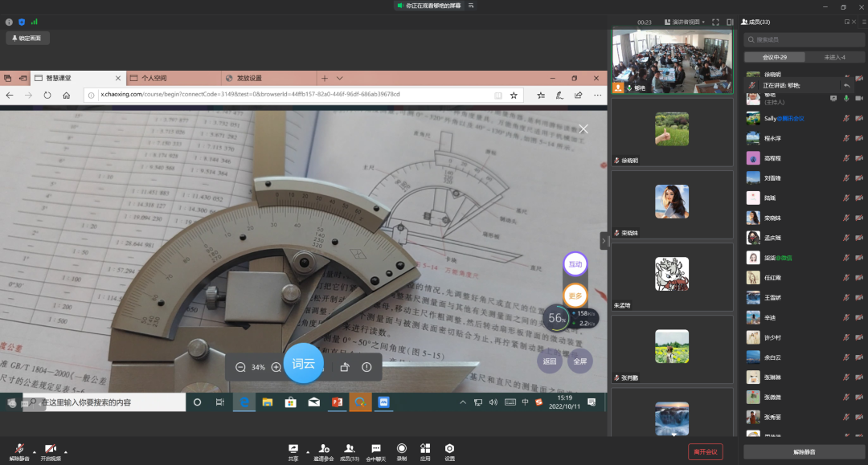The height and width of the screenshot is (465, 868).
Task: Click the orange 更多 round button
Action: (x=575, y=296)
